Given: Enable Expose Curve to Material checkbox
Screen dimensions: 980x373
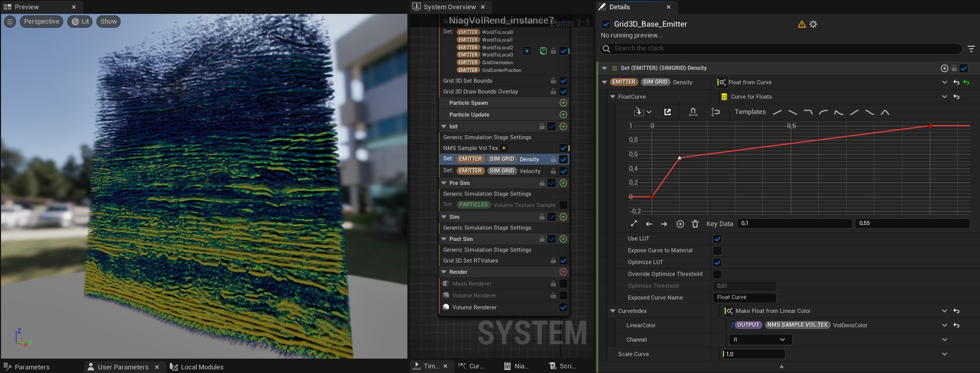Looking at the screenshot, I should coord(717,251).
